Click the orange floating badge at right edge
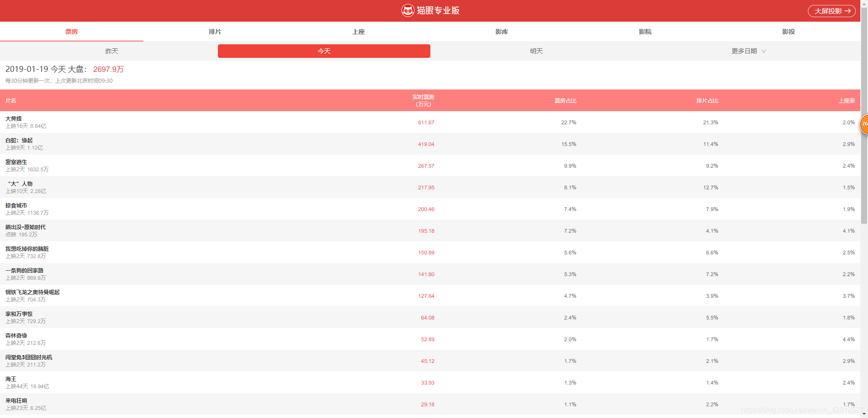The image size is (868, 418). pyautogui.click(x=864, y=124)
